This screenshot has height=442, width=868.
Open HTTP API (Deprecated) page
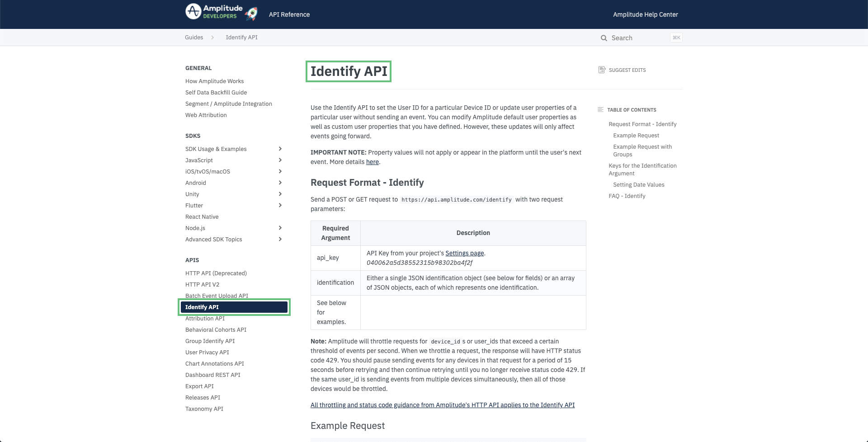tap(216, 273)
